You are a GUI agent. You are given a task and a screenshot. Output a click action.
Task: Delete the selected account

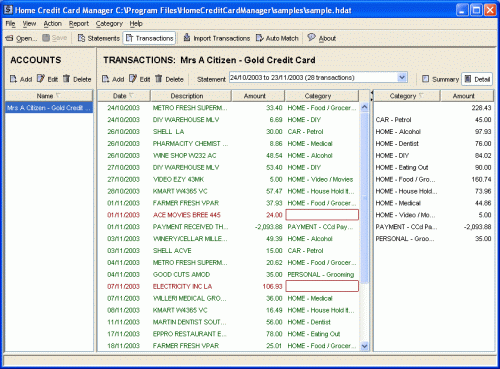77,79
